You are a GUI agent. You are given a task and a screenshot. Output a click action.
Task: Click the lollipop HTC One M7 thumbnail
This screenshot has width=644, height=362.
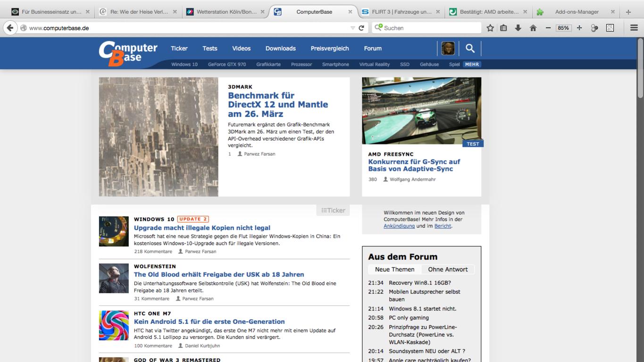(x=114, y=325)
